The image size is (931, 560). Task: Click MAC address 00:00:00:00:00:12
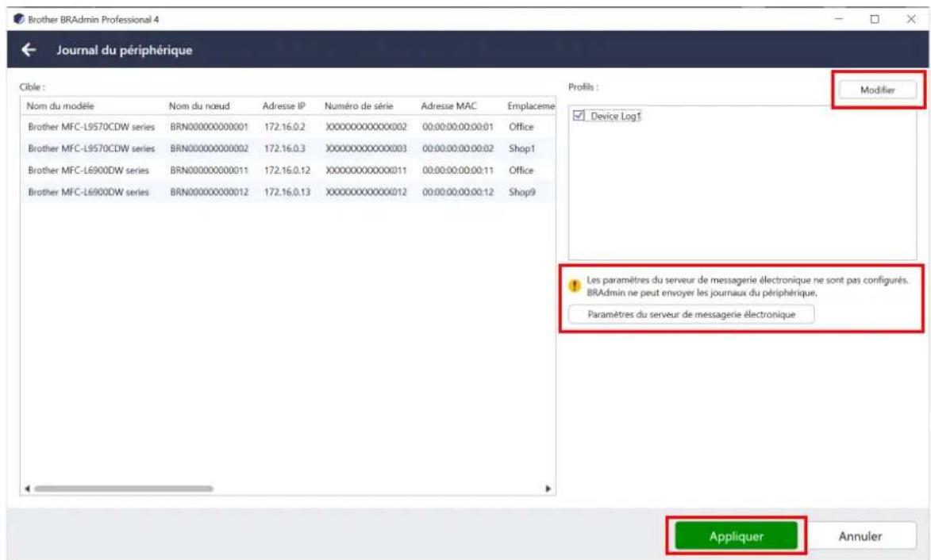tap(458, 192)
